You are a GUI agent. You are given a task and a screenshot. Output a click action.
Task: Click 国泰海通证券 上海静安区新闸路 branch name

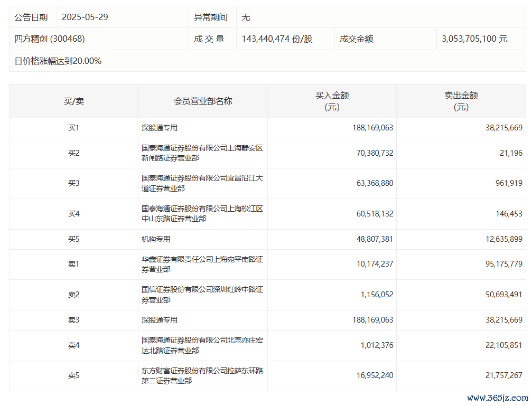click(202, 153)
